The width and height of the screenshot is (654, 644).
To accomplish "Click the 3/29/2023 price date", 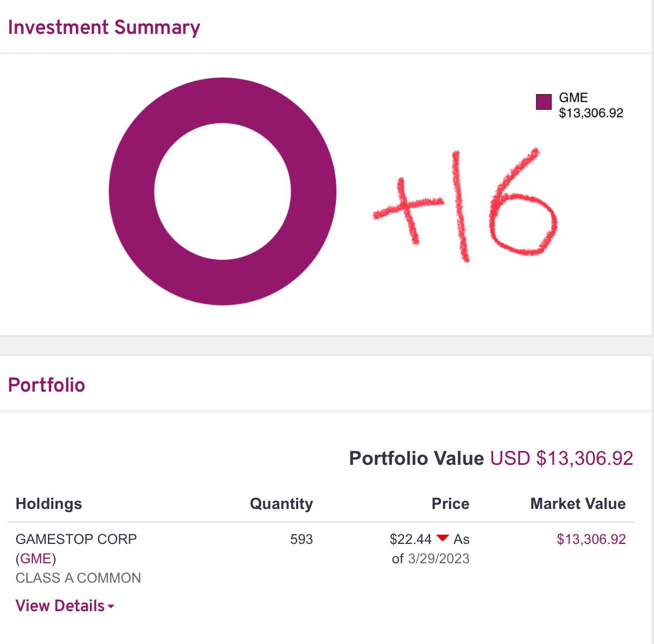I will (438, 558).
